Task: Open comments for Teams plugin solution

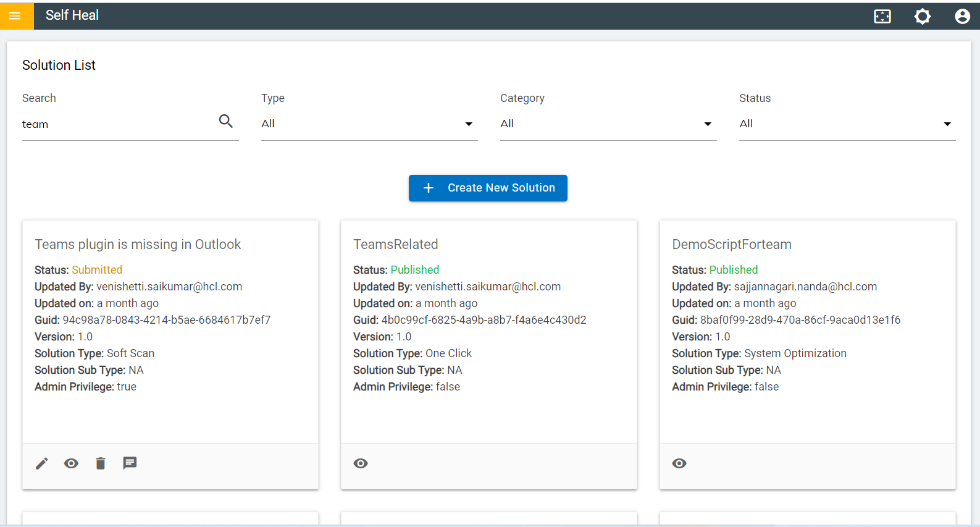Action: point(130,463)
